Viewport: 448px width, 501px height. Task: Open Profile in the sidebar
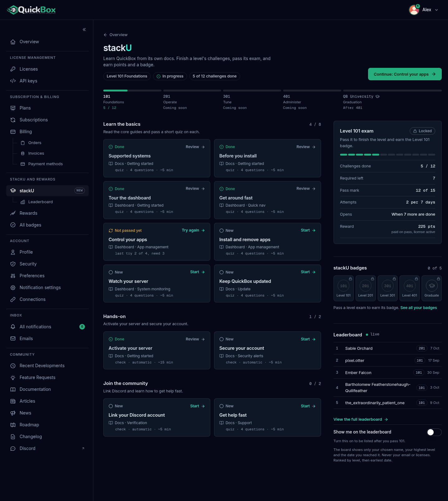47,252
